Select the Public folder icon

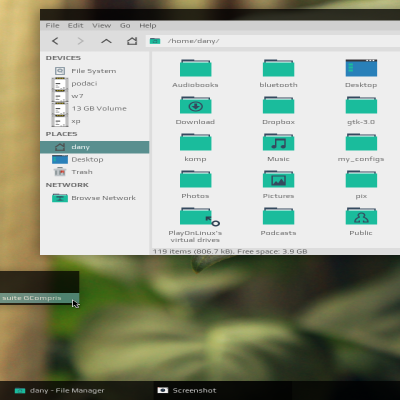pyautogui.click(x=361, y=216)
